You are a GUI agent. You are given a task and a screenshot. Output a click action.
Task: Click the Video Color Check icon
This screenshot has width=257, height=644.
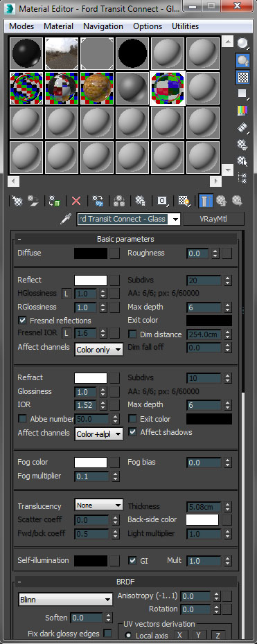[242, 111]
